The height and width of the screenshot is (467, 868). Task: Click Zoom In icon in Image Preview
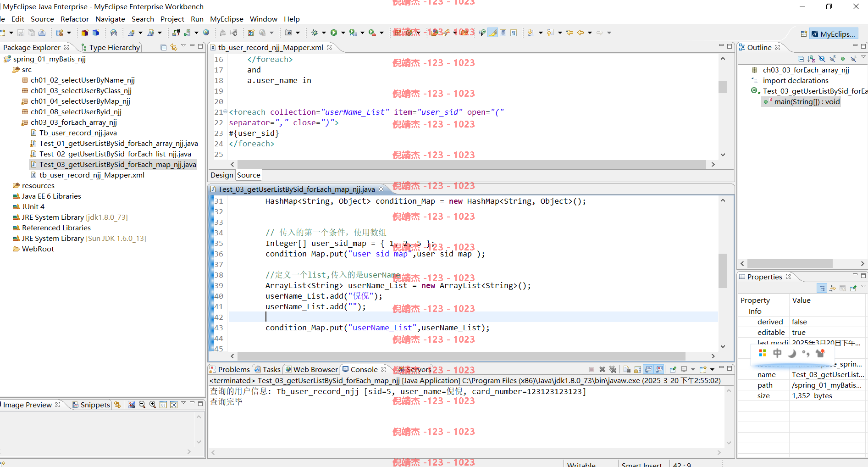pyautogui.click(x=153, y=405)
